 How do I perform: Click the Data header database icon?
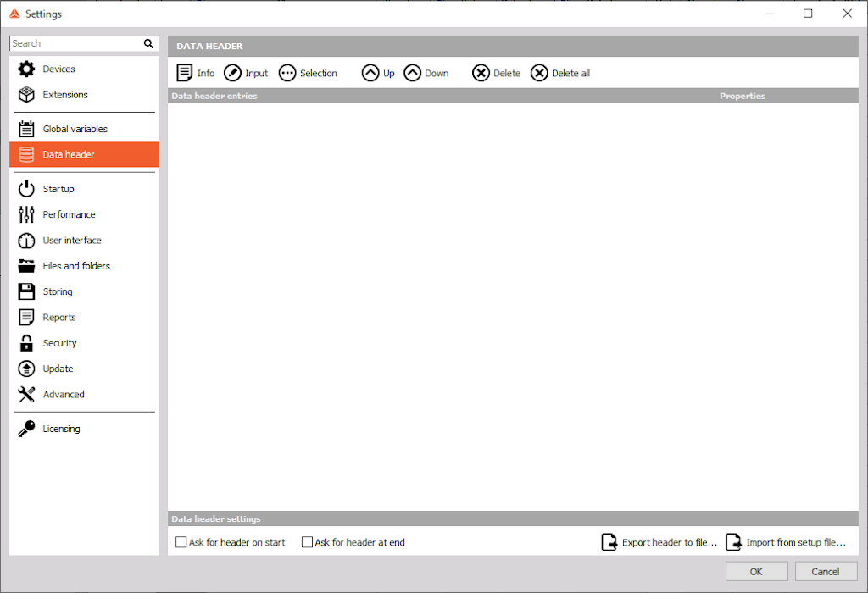click(26, 154)
